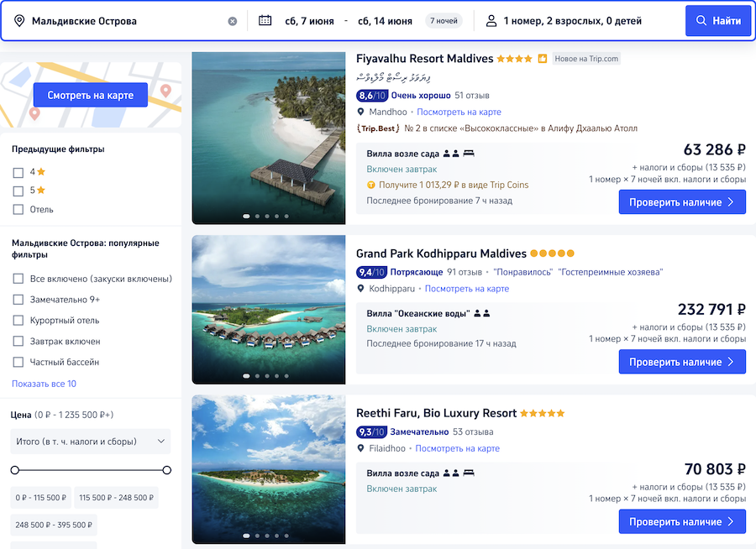This screenshot has width=756, height=549.
Task: Click the Trip Coins icon in Fiyavalhu offer
Action: click(370, 185)
